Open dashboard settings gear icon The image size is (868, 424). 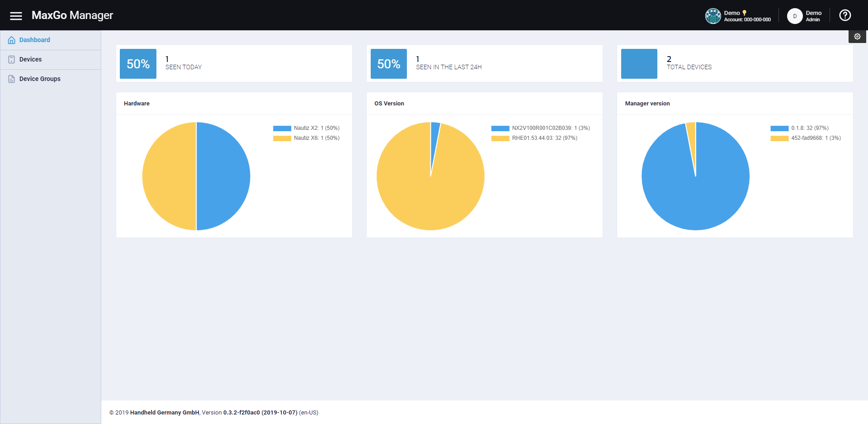tap(857, 37)
